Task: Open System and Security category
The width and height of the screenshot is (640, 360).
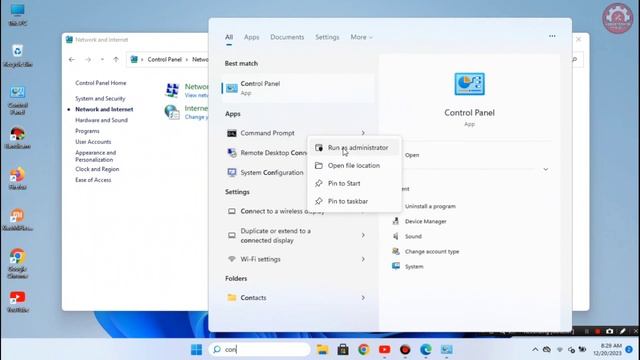Action: point(100,98)
